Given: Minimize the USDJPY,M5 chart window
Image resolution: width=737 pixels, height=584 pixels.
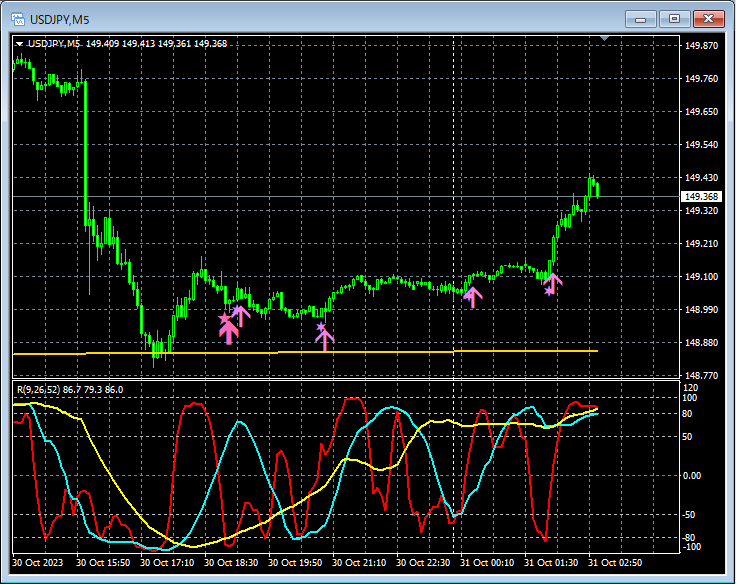Looking at the screenshot, I should pyautogui.click(x=640, y=19).
